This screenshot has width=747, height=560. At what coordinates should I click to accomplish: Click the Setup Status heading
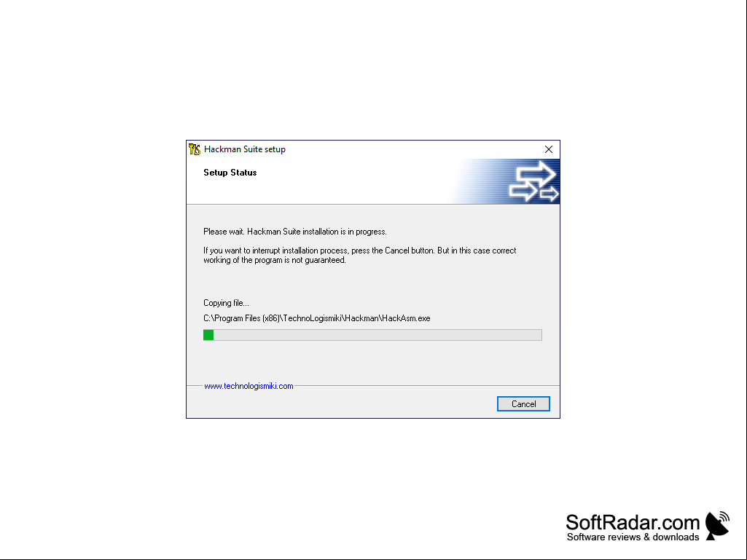point(230,173)
